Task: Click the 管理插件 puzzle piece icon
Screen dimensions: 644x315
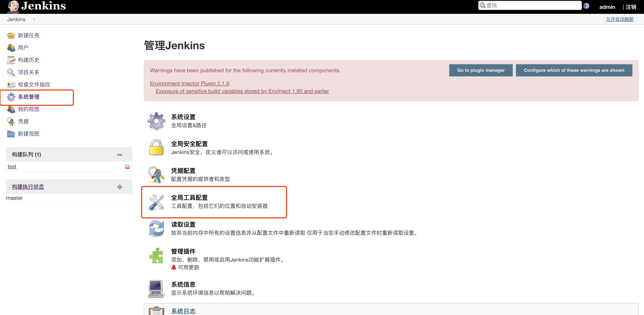Action: click(156, 255)
